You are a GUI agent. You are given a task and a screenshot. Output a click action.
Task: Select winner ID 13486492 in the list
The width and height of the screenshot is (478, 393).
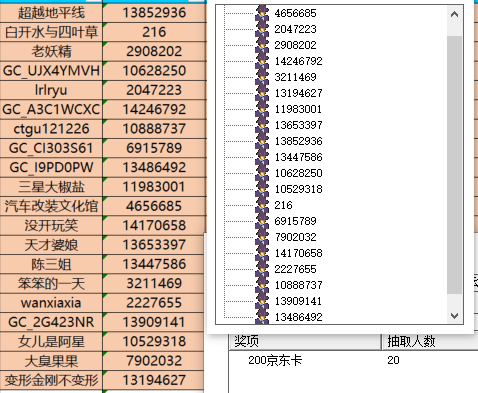[x=299, y=317]
